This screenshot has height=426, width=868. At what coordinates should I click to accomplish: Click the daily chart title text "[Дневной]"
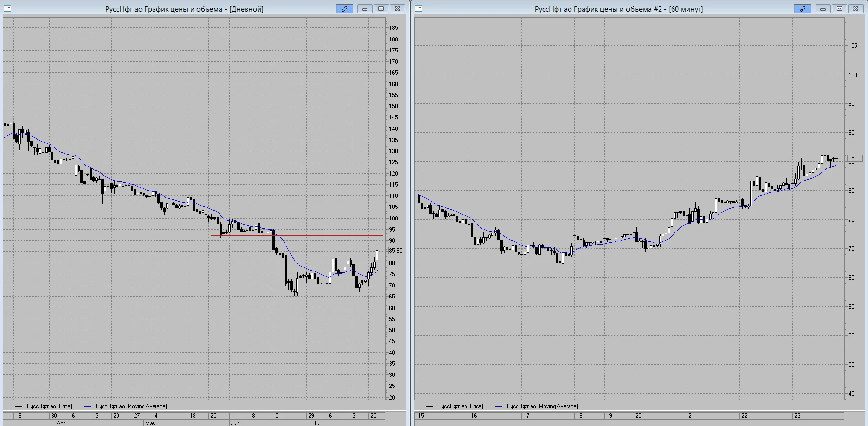246,9
